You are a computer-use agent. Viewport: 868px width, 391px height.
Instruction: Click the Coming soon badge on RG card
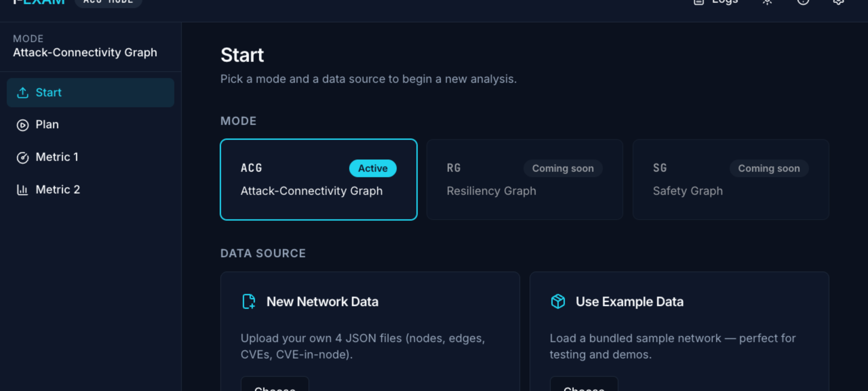[x=563, y=168]
